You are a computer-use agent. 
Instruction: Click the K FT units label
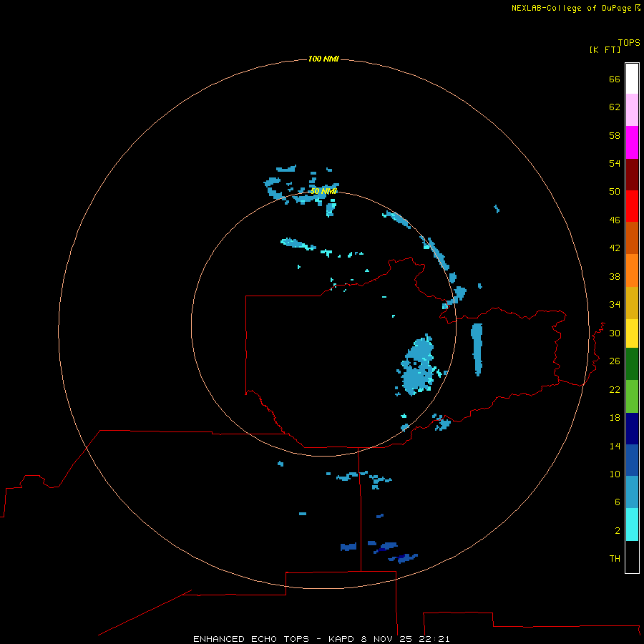(x=605, y=49)
